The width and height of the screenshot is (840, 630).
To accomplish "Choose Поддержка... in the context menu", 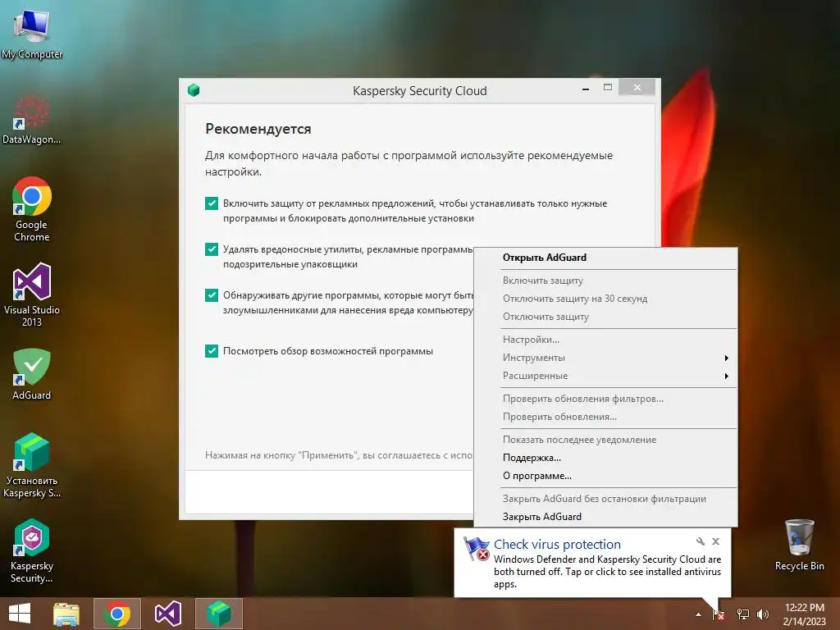I will point(605,458).
